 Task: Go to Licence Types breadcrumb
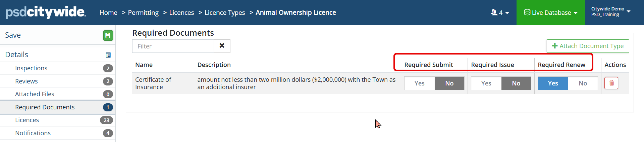pyautogui.click(x=225, y=12)
